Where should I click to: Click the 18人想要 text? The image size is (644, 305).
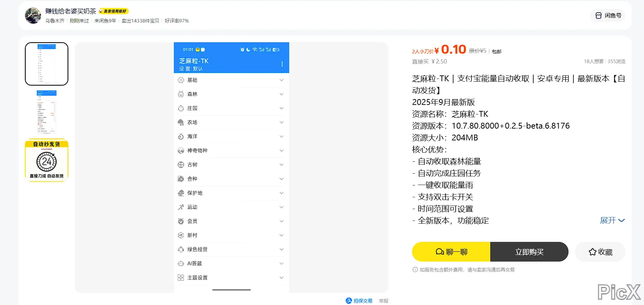point(594,62)
